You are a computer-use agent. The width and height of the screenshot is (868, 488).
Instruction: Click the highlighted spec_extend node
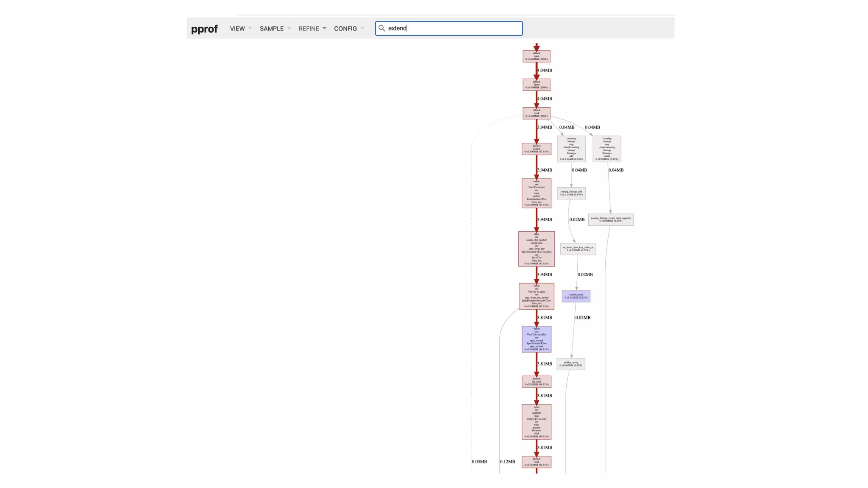[x=536, y=339]
